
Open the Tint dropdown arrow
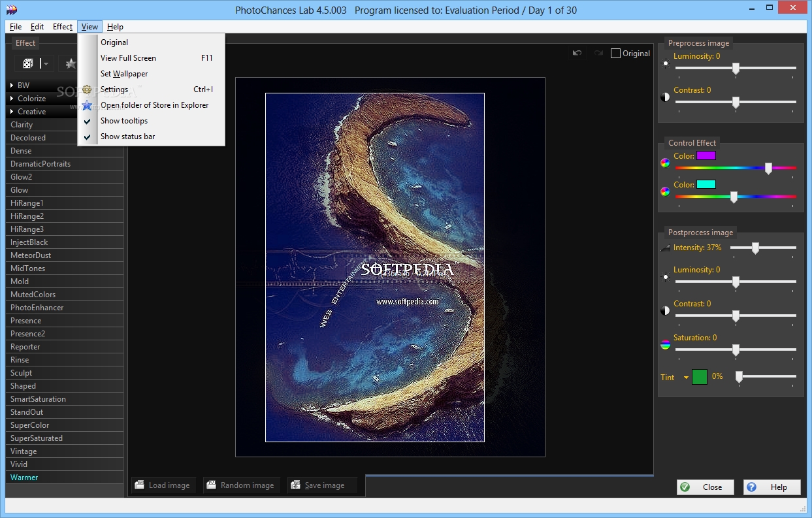tap(686, 378)
